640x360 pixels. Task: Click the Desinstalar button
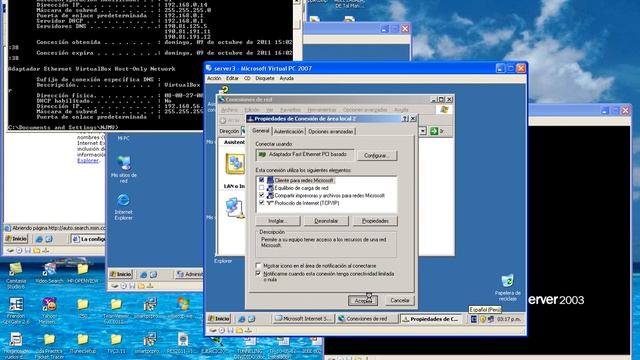coord(327,221)
